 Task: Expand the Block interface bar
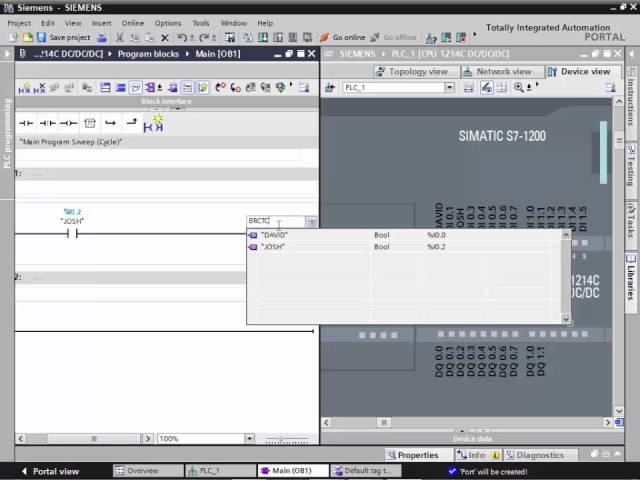[x=167, y=102]
